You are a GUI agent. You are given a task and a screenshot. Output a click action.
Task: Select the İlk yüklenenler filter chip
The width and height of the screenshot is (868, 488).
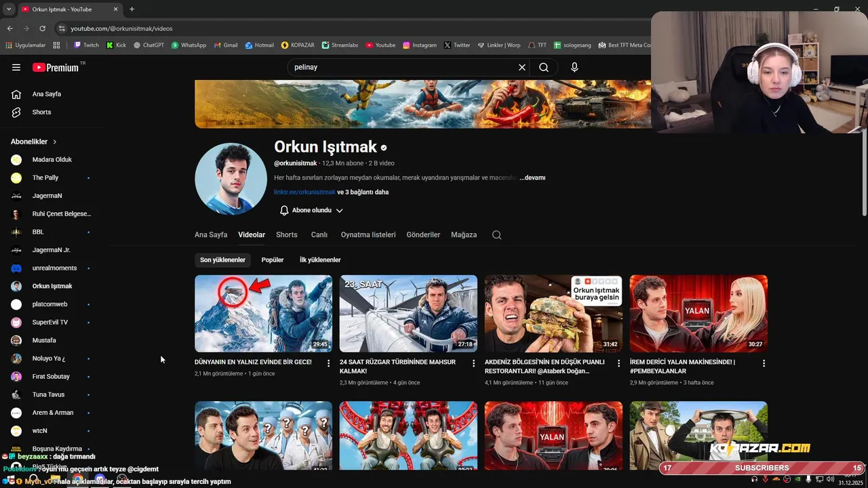pos(320,260)
